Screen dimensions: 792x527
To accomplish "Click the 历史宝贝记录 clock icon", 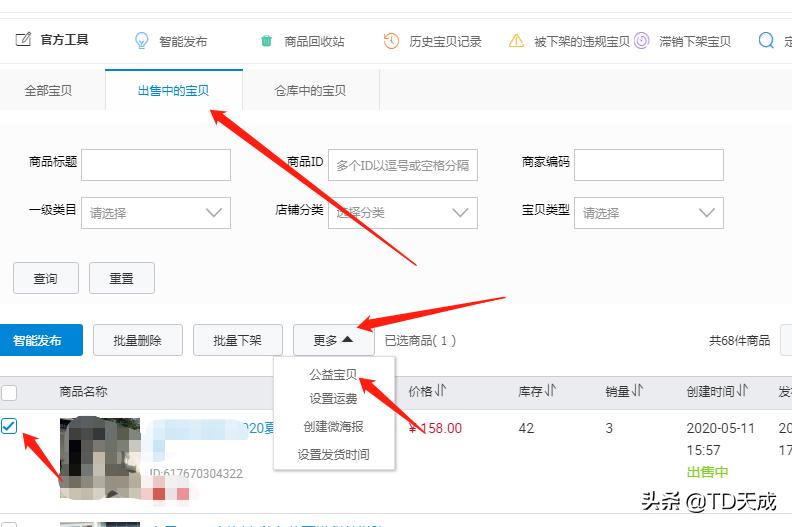I will click(x=391, y=41).
